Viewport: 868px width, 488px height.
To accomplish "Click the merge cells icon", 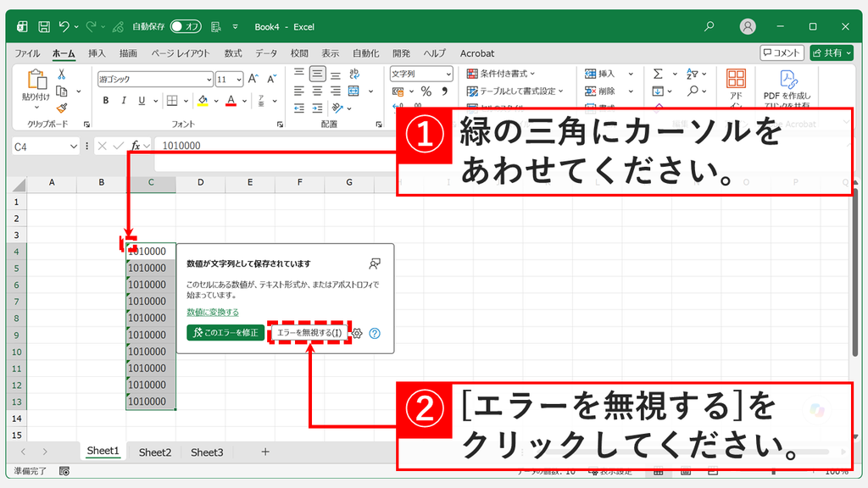I will 353,91.
